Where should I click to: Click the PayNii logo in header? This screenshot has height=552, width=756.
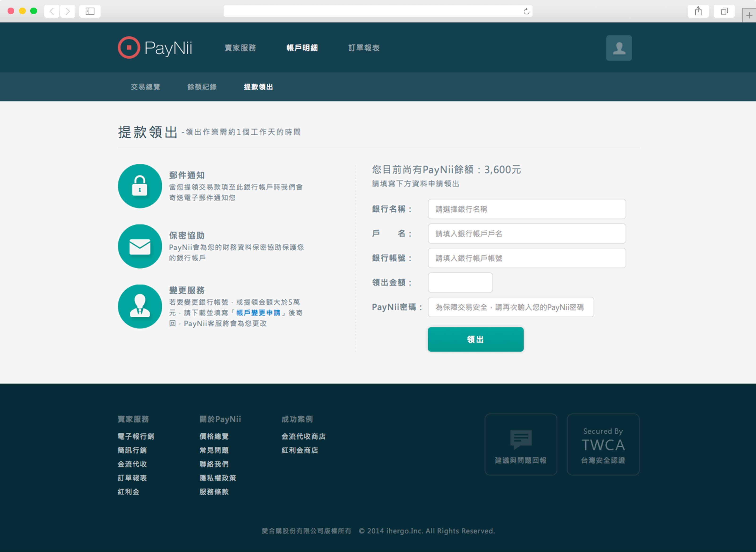pos(155,48)
